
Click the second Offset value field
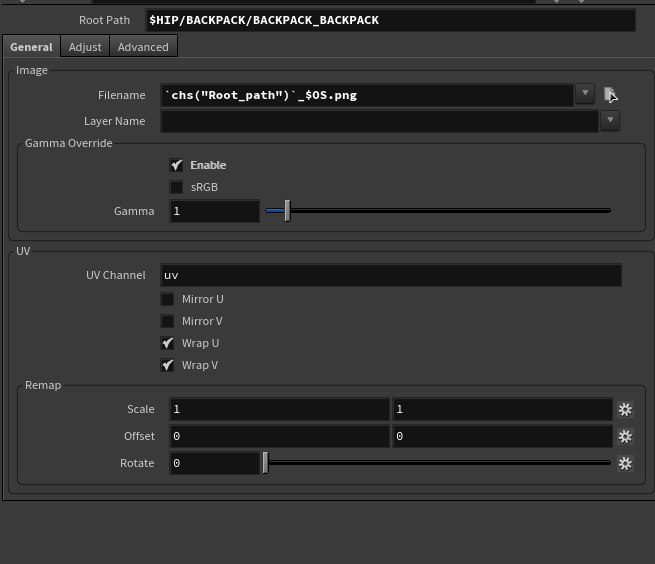point(503,436)
